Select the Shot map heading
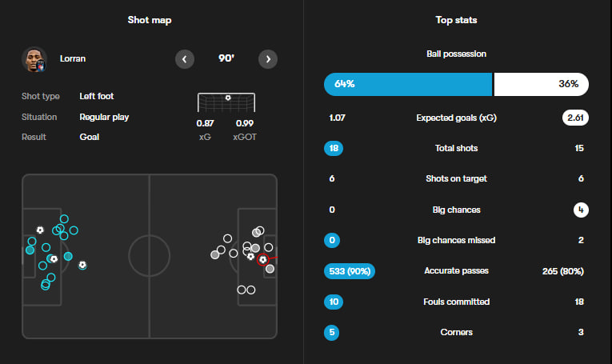 tap(150, 20)
